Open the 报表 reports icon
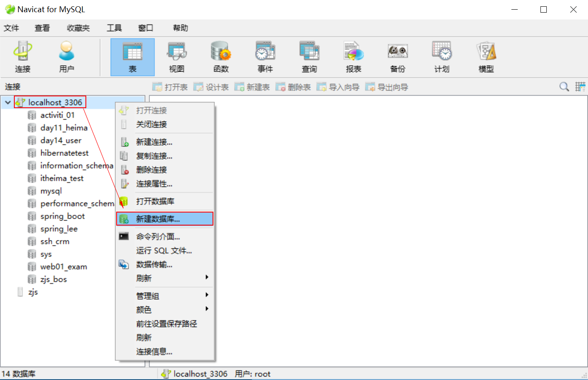 pyautogui.click(x=354, y=57)
